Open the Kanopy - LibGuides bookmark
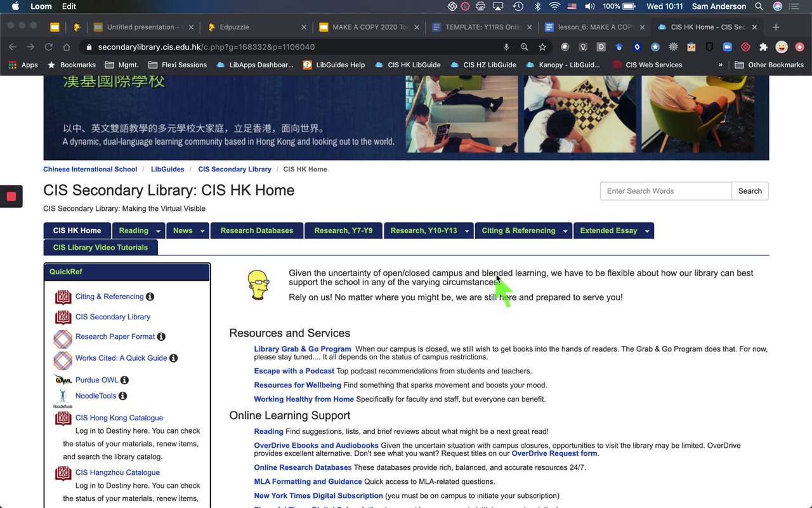 (563, 65)
